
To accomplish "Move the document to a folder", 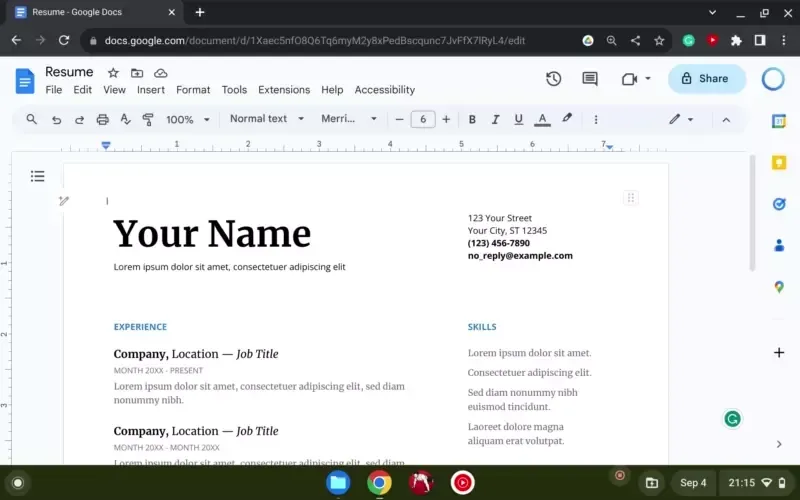I will coord(137,73).
